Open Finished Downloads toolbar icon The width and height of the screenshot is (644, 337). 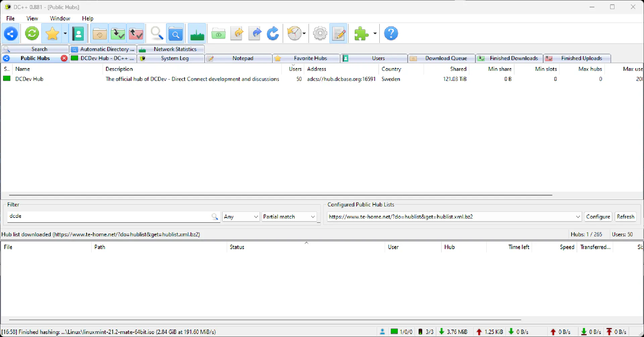pyautogui.click(x=118, y=34)
